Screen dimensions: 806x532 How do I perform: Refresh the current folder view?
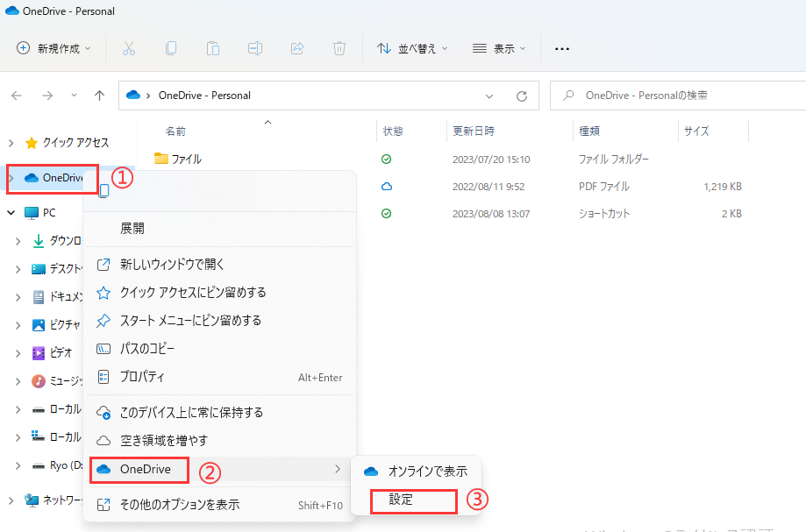point(521,96)
